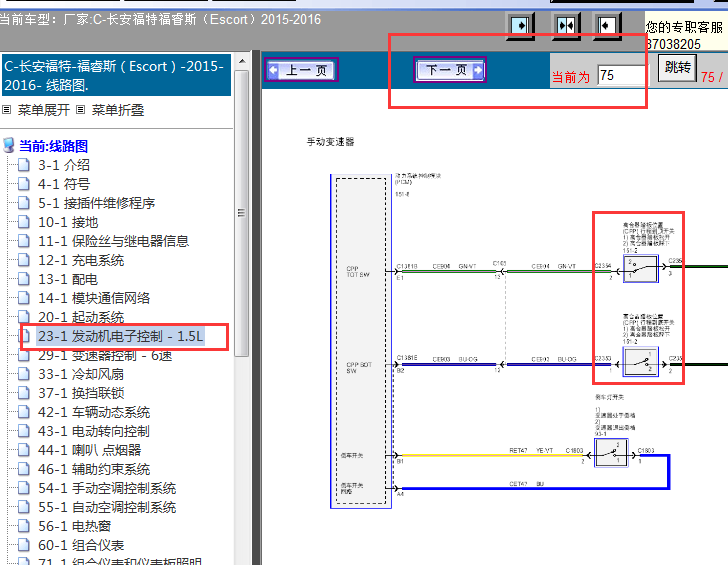728x565 pixels.
Task: Click 菜单折叠 to collapse the menu
Action: 117,110
